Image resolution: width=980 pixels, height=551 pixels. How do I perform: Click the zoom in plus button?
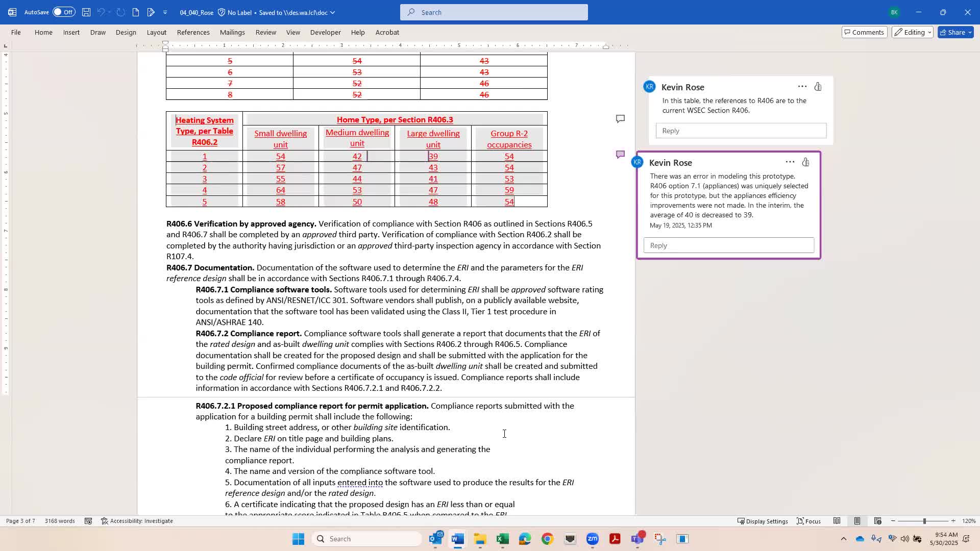tap(953, 521)
